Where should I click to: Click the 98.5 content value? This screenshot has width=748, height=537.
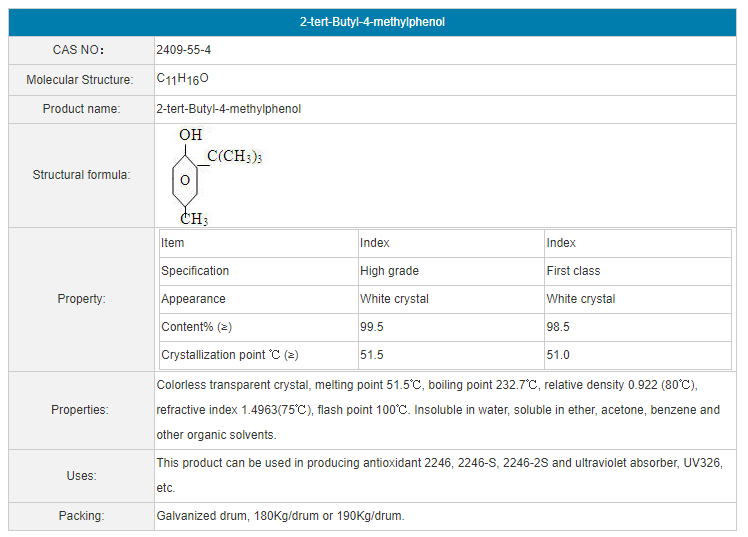(558, 327)
